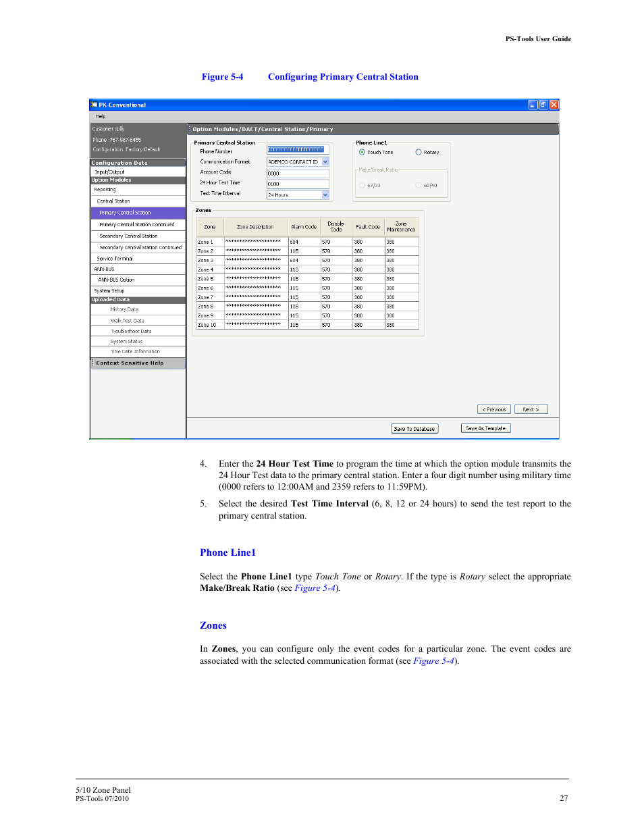The width and height of the screenshot is (644, 834).
Task: Close the PK-Conventional window
Action: click(554, 105)
